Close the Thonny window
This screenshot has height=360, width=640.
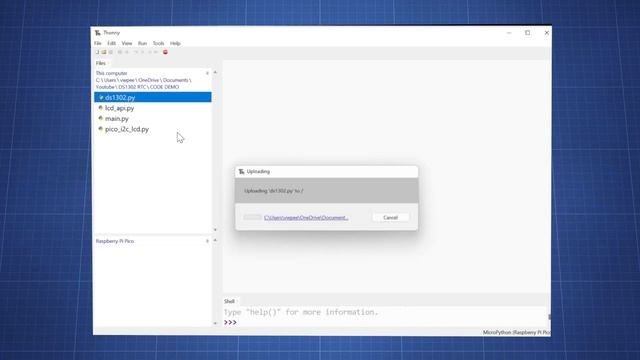[547, 33]
